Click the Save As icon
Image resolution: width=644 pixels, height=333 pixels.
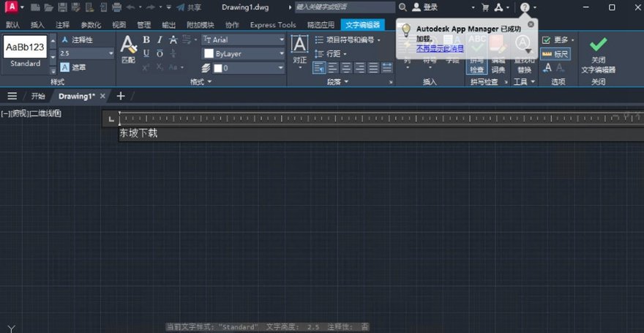point(75,7)
